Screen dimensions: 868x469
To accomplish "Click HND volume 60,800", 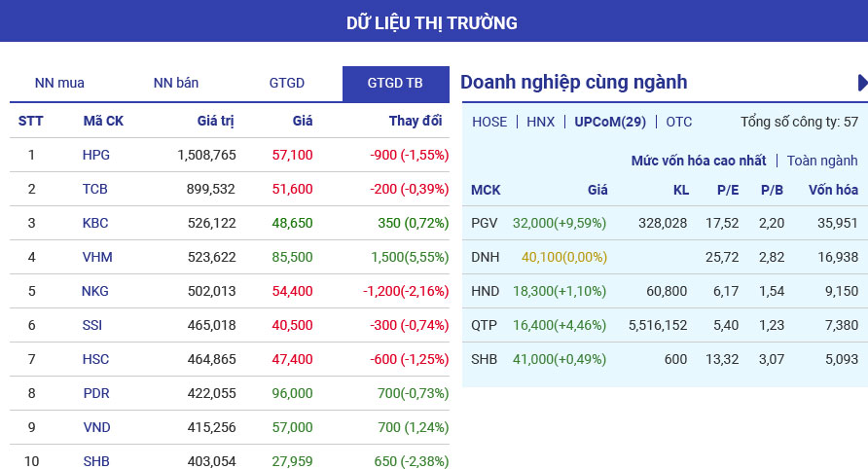I will coord(667,291).
